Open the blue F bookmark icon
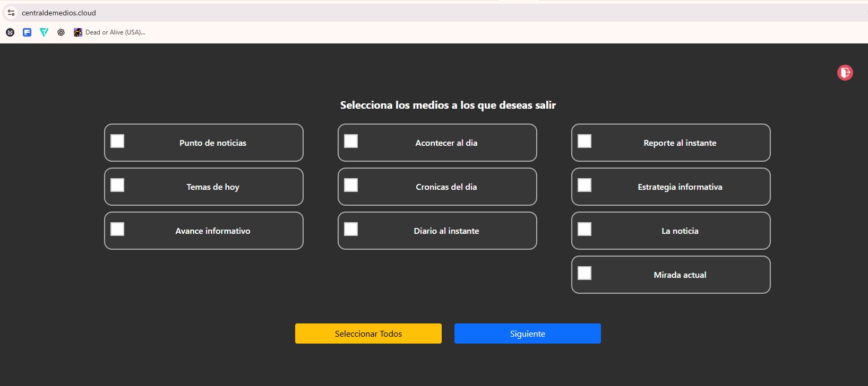 click(x=27, y=32)
